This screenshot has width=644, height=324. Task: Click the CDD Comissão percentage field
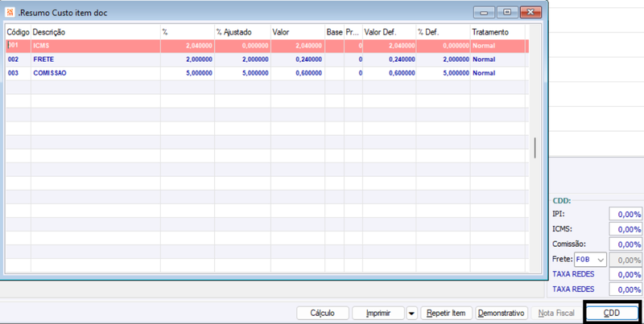click(x=625, y=244)
